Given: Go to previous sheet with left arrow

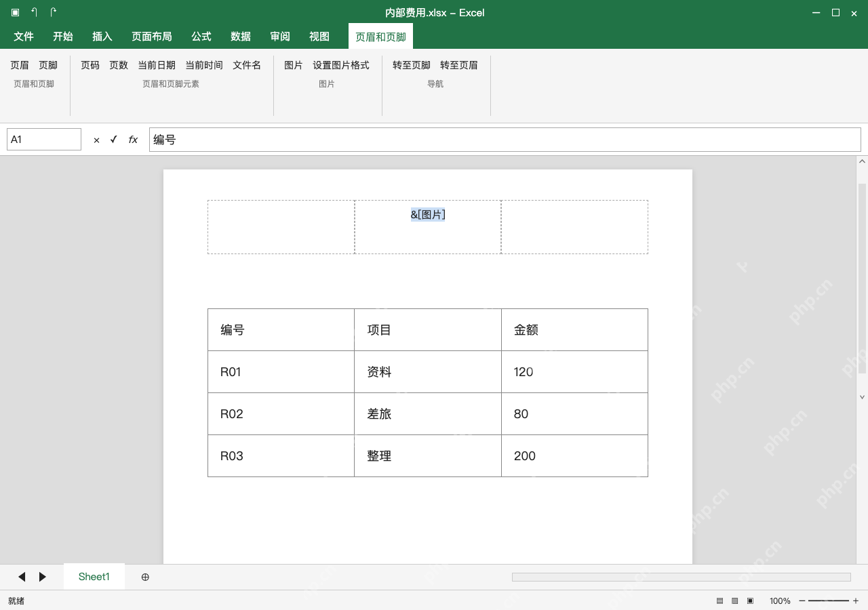Looking at the screenshot, I should pos(22,577).
